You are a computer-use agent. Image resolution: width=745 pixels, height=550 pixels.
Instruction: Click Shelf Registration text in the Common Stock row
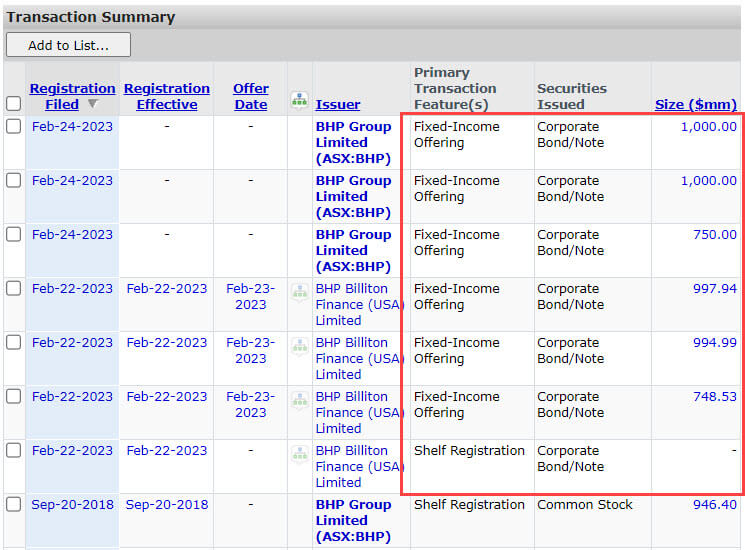[x=469, y=504]
